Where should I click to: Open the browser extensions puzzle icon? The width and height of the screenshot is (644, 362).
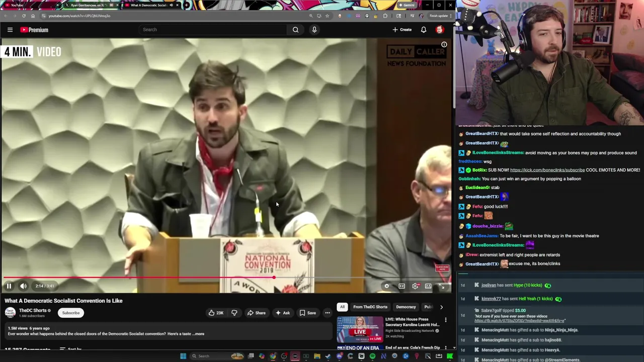click(385, 16)
